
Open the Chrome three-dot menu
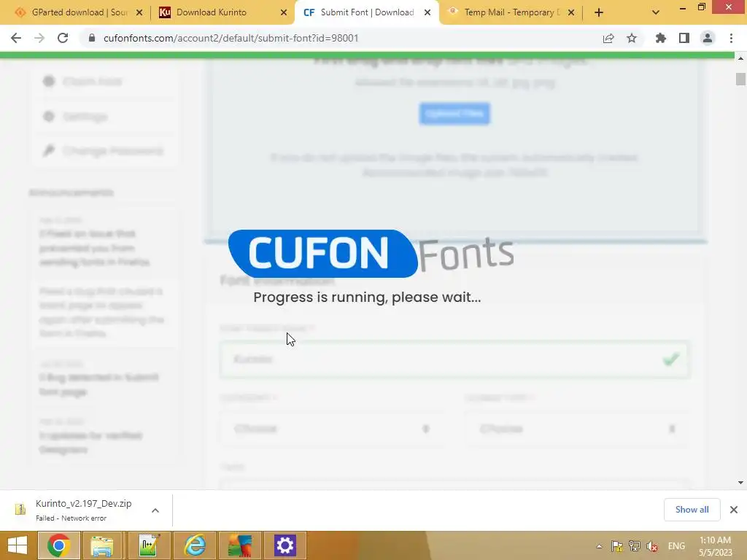coord(731,38)
